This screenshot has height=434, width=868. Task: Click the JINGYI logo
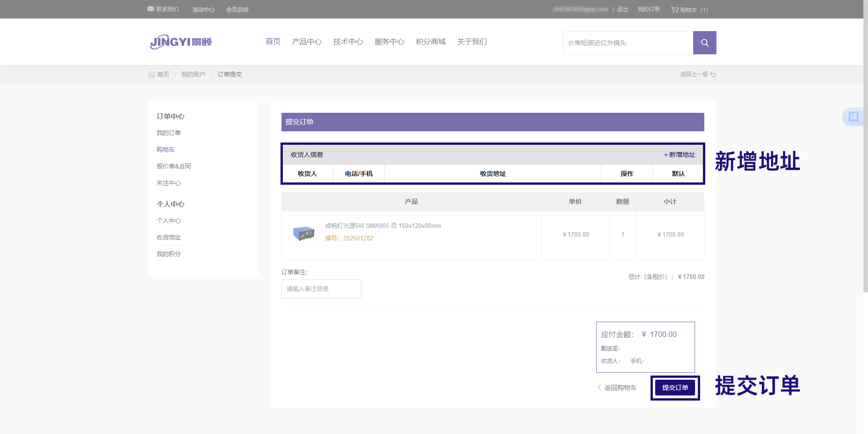coord(181,42)
